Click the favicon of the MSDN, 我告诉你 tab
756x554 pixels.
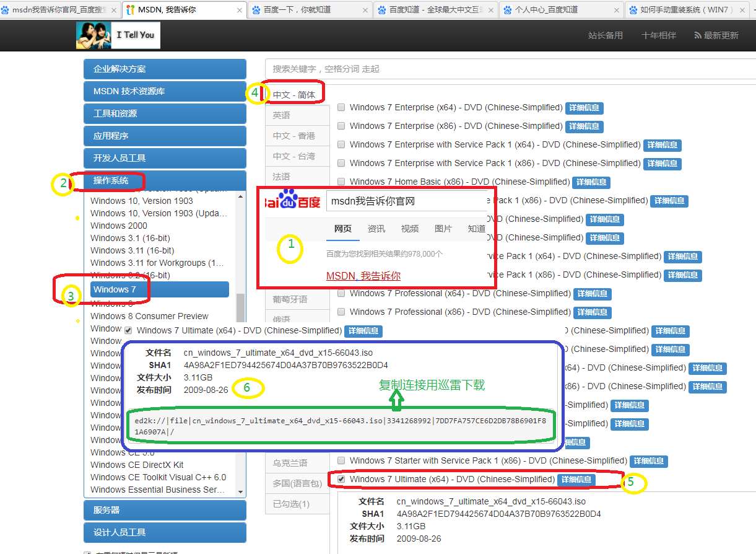click(x=130, y=10)
